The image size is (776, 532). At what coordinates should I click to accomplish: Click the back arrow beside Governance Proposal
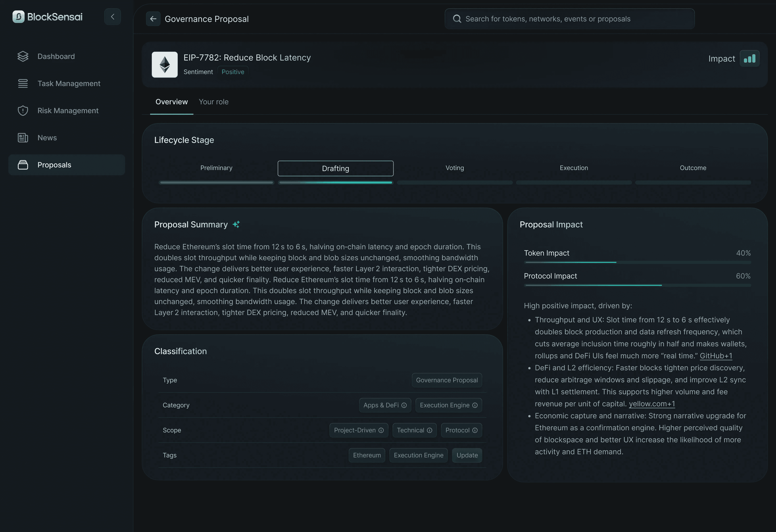pyautogui.click(x=153, y=19)
